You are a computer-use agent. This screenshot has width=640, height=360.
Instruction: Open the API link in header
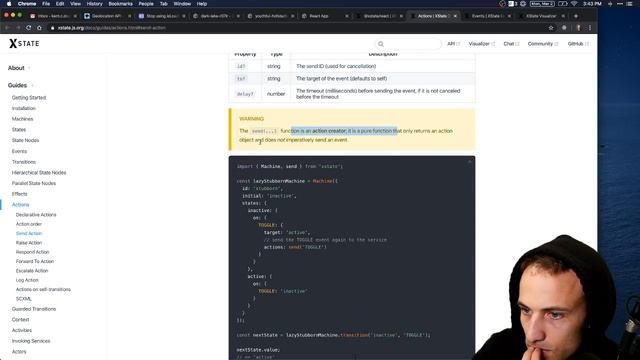(453, 44)
